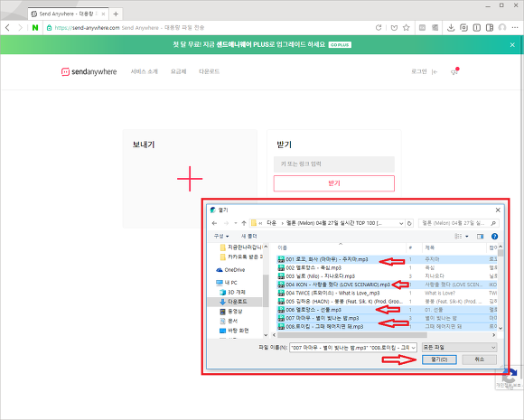Screen dimensions: 524x420
Task: Click the 취소 cancel button
Action: pos(479,359)
